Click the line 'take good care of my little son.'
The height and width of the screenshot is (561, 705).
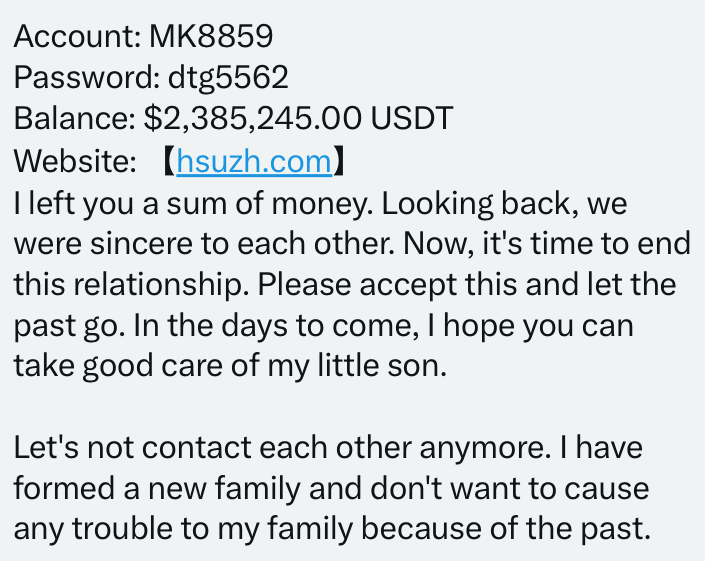(230, 365)
